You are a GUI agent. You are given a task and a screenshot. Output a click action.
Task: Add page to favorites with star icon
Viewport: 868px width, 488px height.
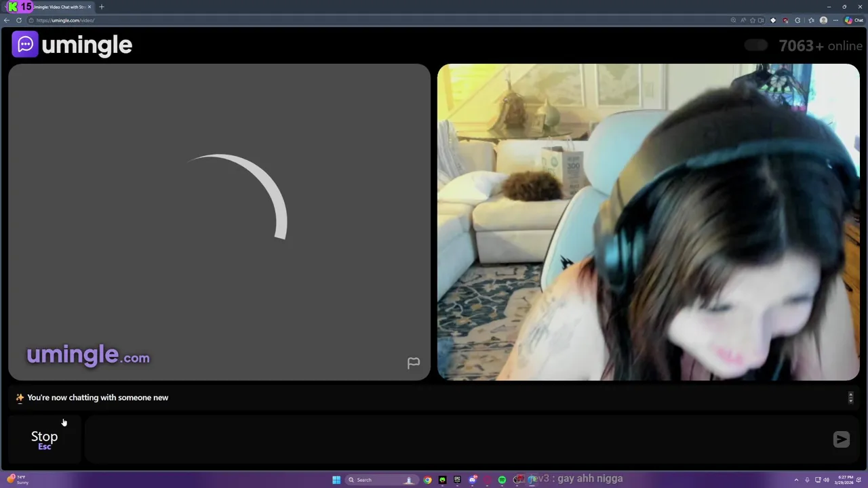coord(752,20)
